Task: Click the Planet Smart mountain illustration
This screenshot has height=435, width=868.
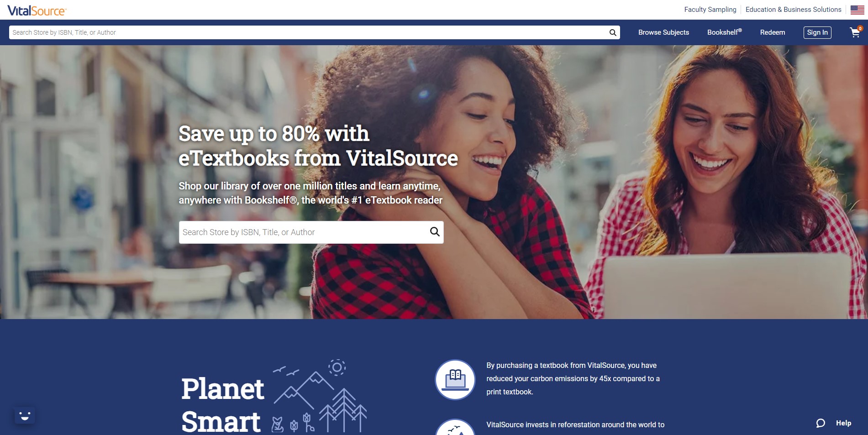Action: (x=319, y=396)
